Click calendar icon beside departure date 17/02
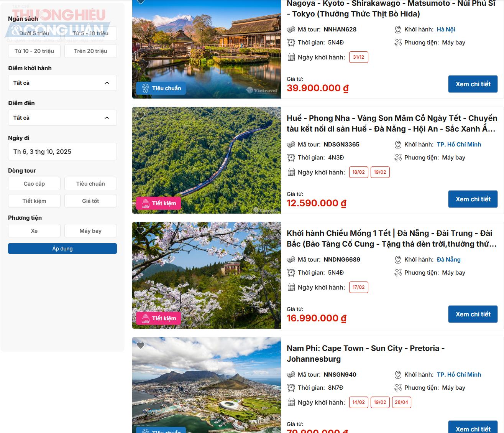Image resolution: width=504 pixels, height=433 pixels. 291,287
